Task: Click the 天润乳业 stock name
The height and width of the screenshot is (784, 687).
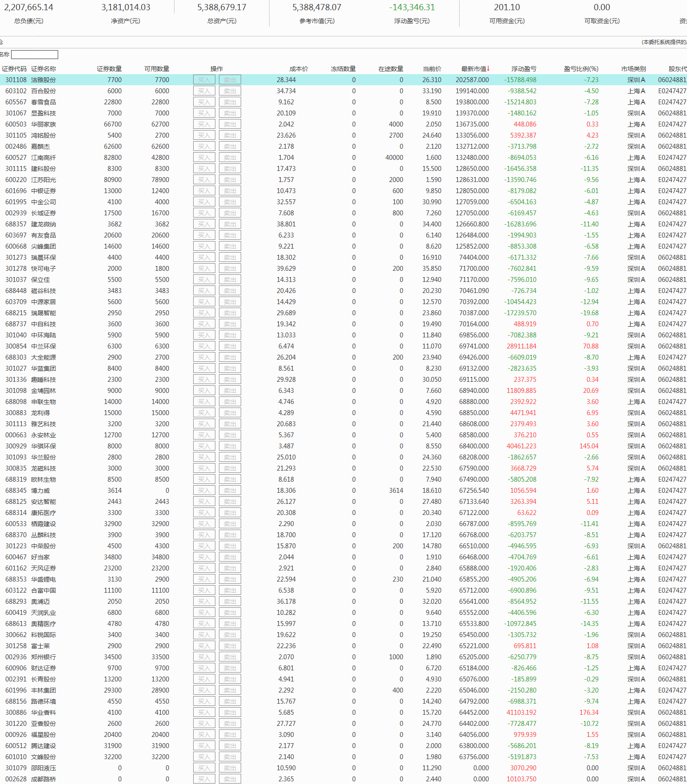Action: 44,613
